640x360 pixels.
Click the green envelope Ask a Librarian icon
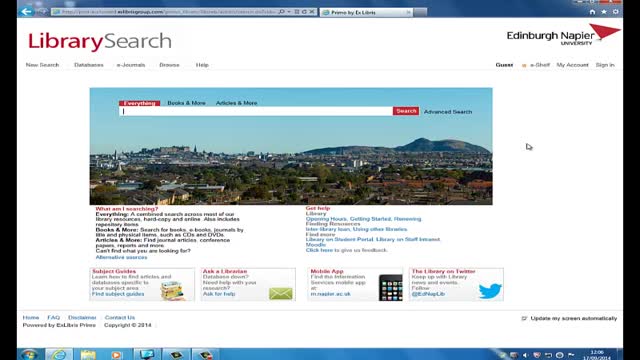tap(281, 293)
